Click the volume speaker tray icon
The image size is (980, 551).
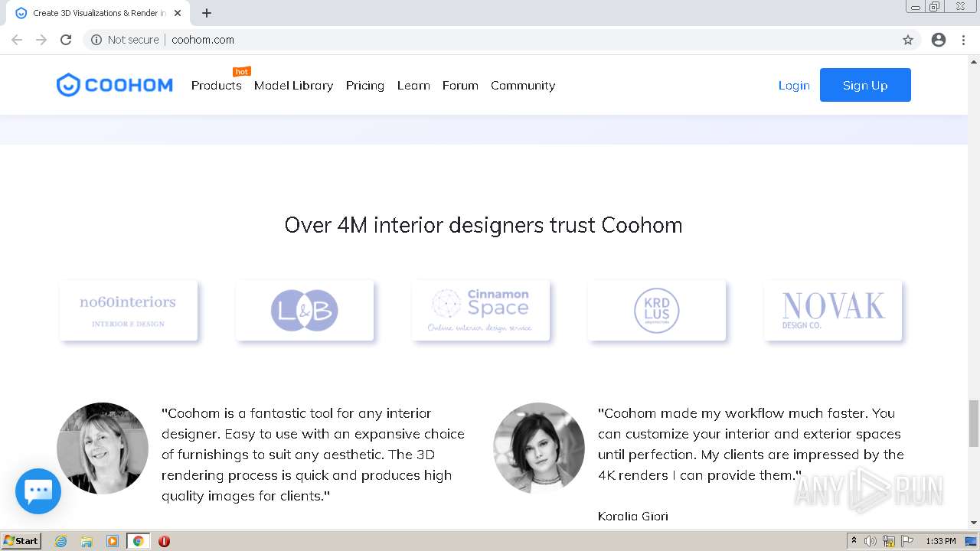(871, 541)
